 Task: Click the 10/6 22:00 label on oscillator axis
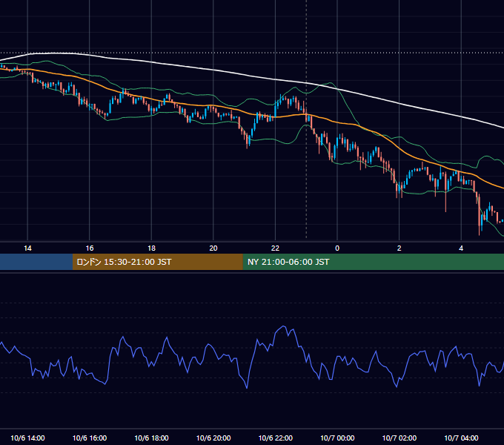[276, 438]
